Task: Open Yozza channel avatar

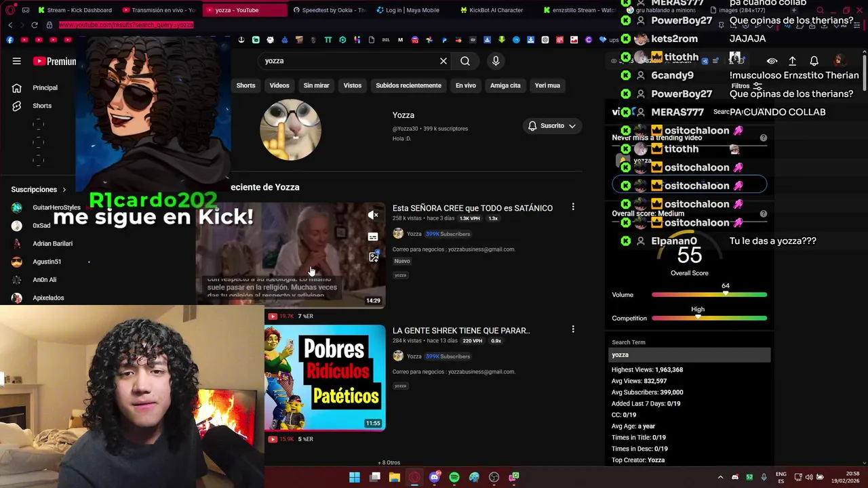Action: click(291, 129)
